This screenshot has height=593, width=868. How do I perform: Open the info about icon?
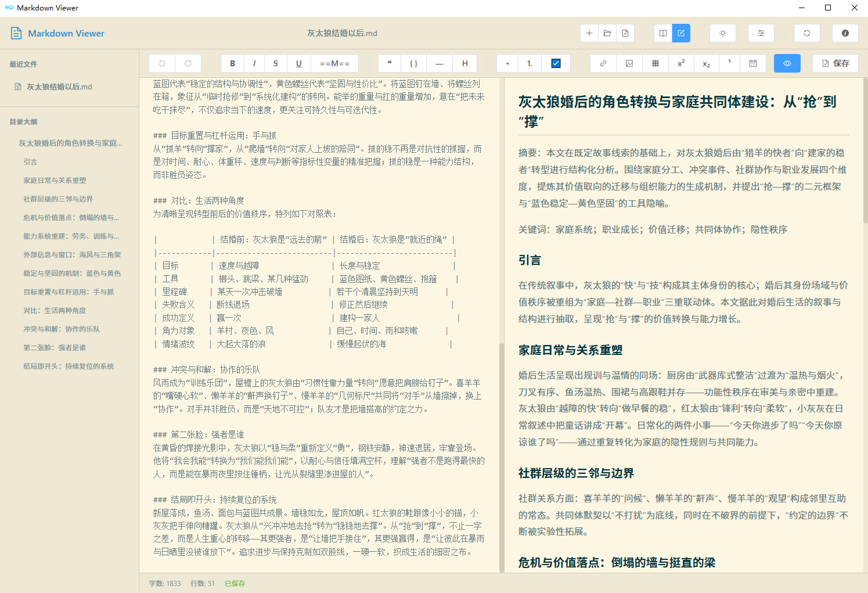[x=845, y=33]
